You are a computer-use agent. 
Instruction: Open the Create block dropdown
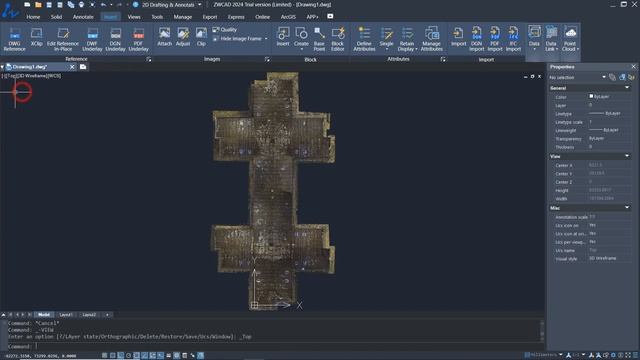[x=301, y=49]
